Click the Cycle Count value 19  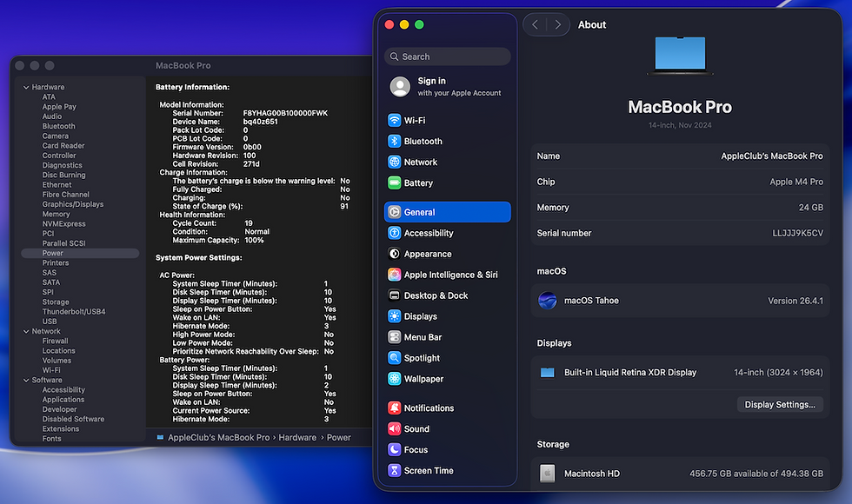[x=249, y=223]
